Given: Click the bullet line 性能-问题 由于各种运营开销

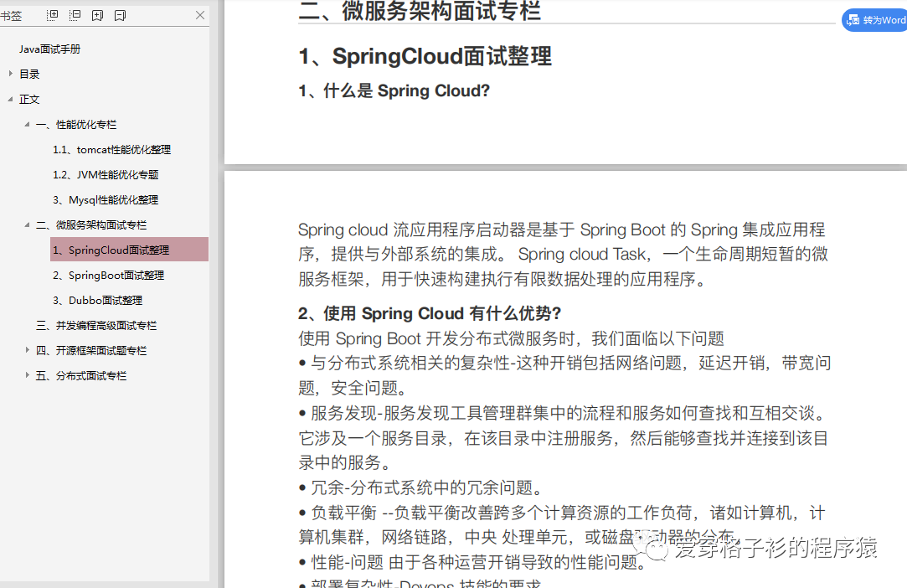Looking at the screenshot, I should pos(472,562).
